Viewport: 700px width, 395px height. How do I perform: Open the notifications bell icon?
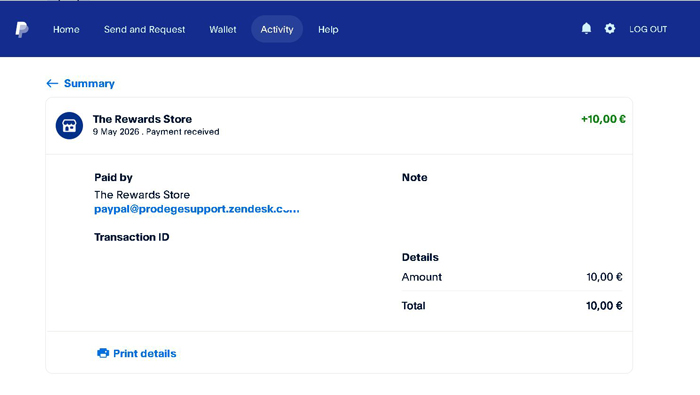click(x=586, y=29)
